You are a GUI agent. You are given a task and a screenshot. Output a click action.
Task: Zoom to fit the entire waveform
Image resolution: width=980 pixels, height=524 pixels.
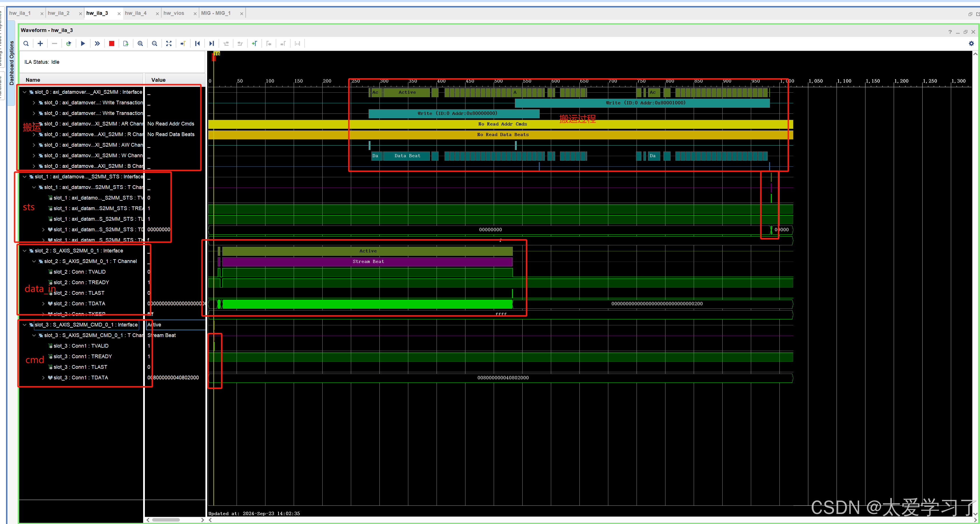click(169, 43)
